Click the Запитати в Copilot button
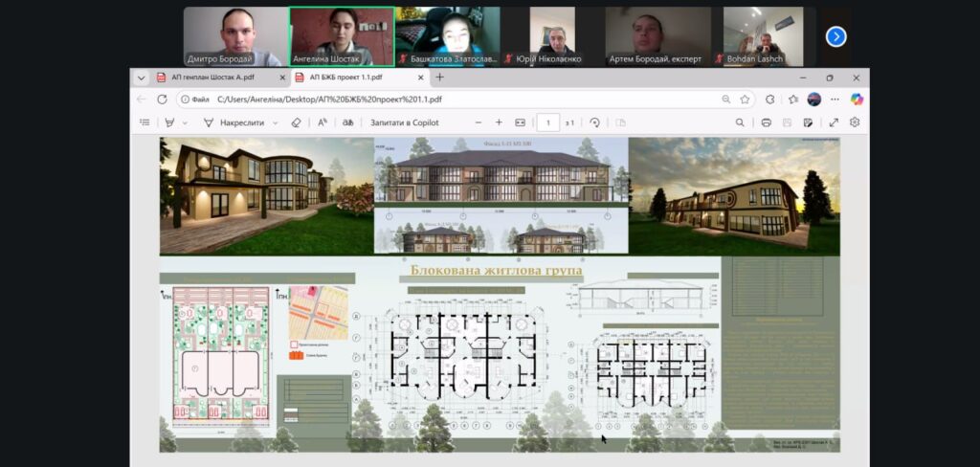This screenshot has height=467, width=980. point(407,122)
